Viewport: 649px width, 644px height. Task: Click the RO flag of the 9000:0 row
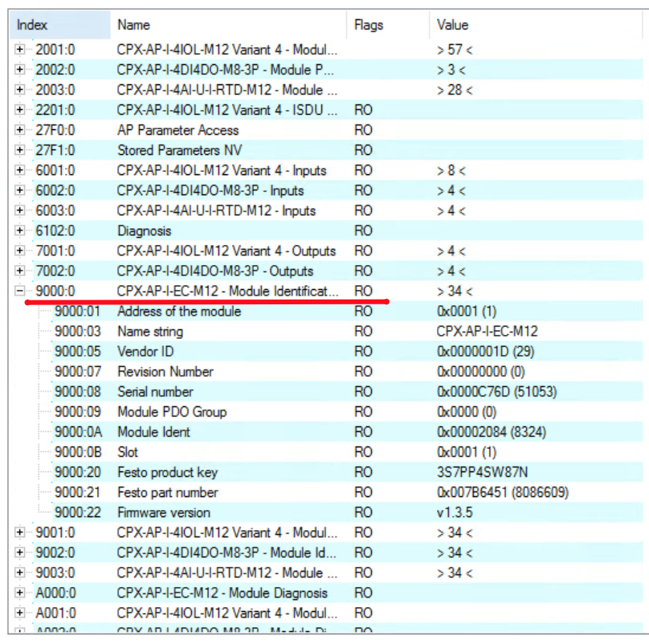363,291
